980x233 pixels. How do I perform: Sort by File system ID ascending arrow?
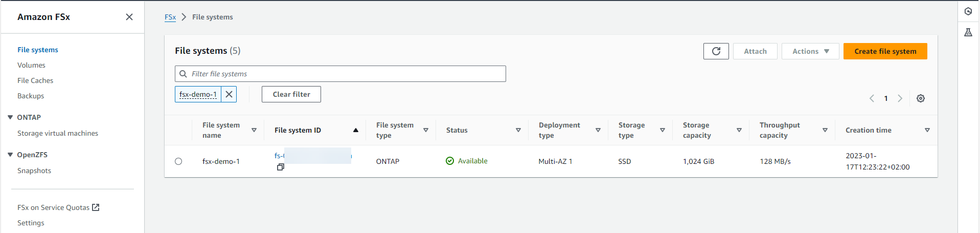356,130
